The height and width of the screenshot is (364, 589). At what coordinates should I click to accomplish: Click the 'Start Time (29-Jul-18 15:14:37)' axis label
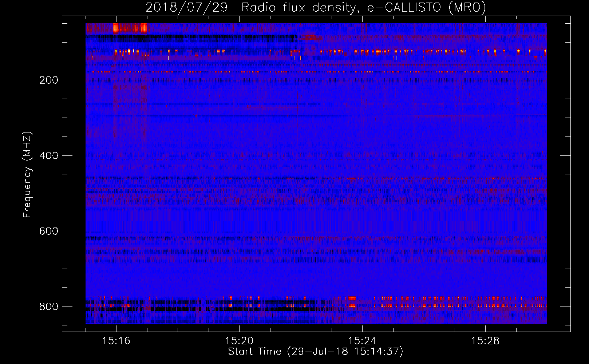pos(316,352)
